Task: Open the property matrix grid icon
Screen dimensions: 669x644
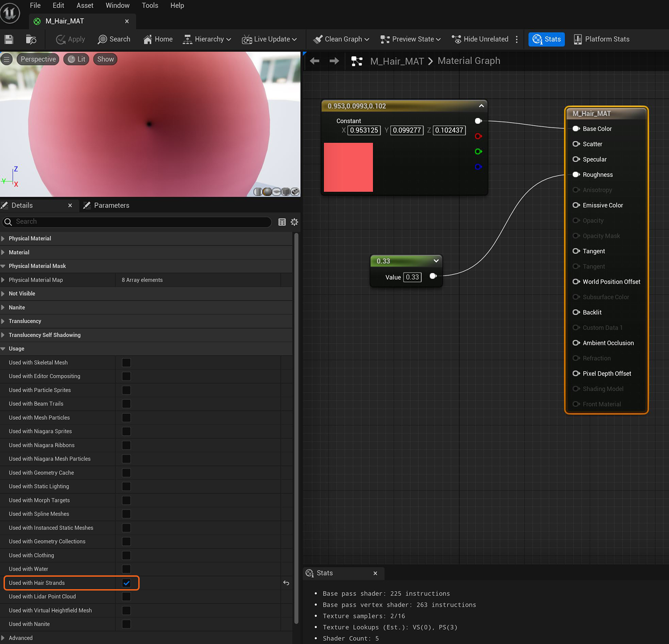Action: click(282, 222)
